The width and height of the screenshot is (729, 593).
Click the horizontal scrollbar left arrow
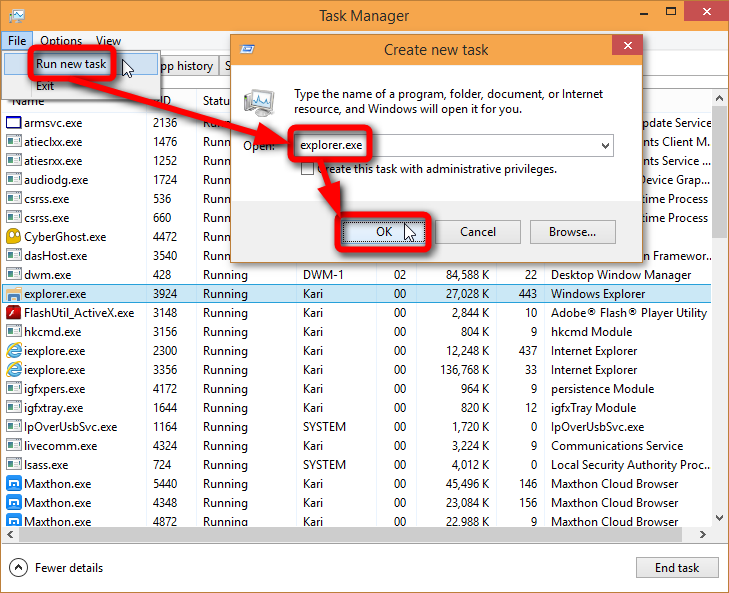point(10,534)
